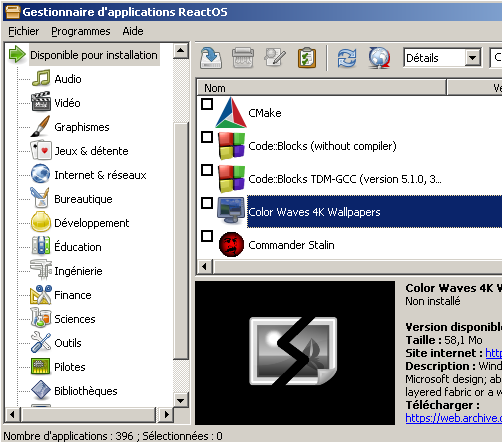Viewport: 502px width, 442px height.
Task: Click 'Nombre d'applications : 396' status text
Action: click(x=68, y=436)
